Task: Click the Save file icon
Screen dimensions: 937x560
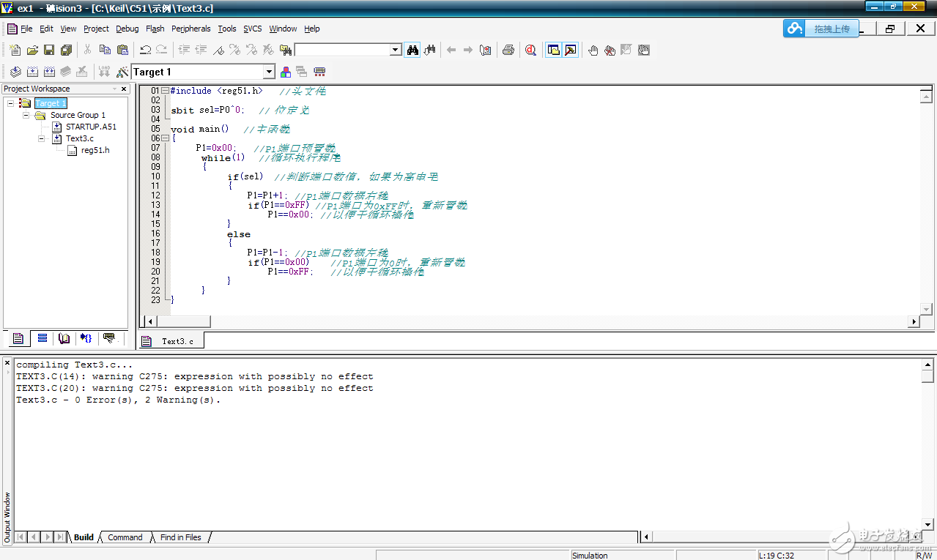Action: click(x=49, y=50)
